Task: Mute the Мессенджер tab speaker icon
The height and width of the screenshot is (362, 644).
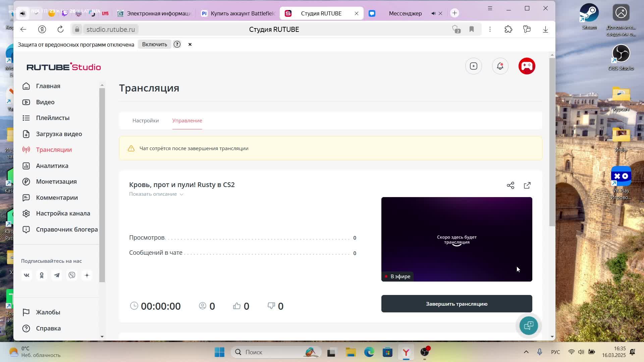Action: tap(433, 13)
